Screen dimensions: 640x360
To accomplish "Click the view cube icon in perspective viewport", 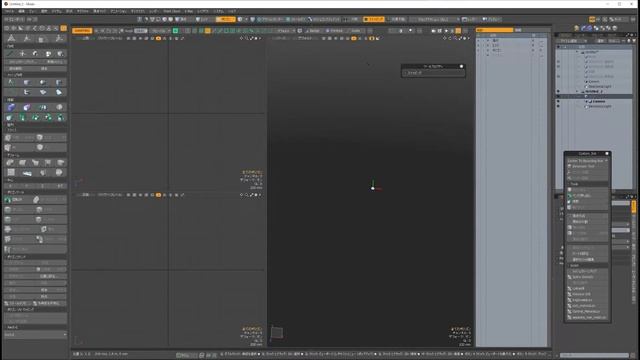I will (x=277, y=333).
